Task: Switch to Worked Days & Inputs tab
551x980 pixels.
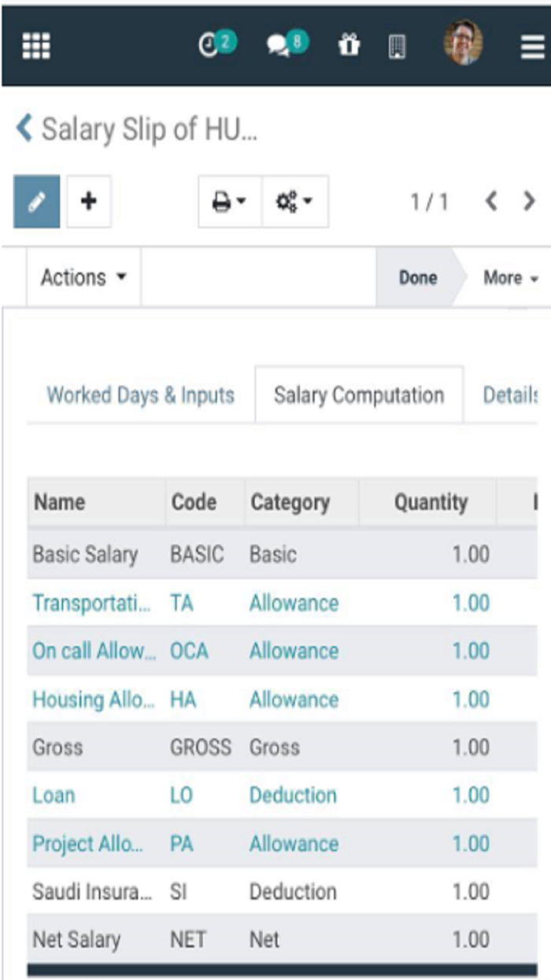Action: (x=140, y=395)
